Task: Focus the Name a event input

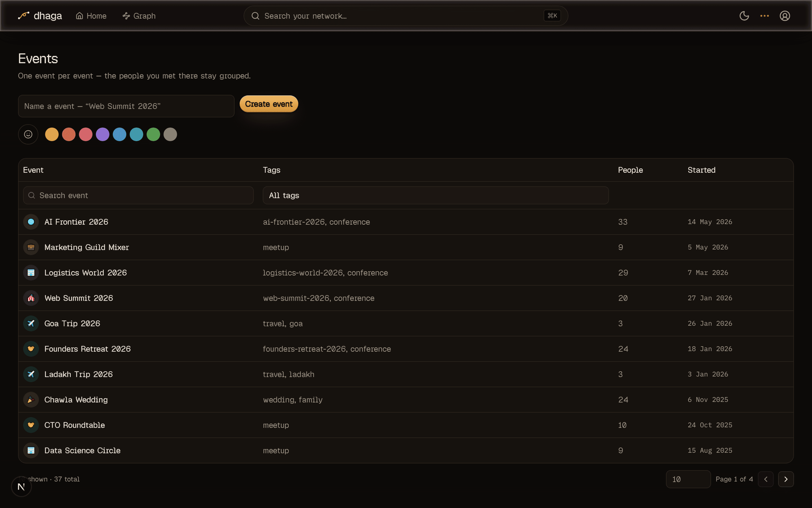Action: (x=126, y=106)
